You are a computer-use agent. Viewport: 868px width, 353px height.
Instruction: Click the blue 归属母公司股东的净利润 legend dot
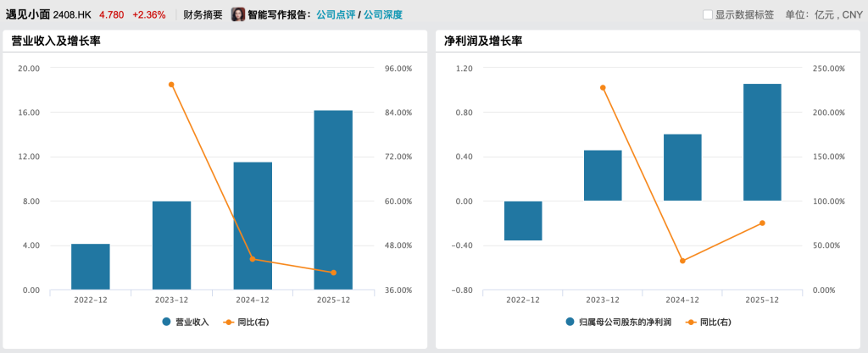[570, 322]
